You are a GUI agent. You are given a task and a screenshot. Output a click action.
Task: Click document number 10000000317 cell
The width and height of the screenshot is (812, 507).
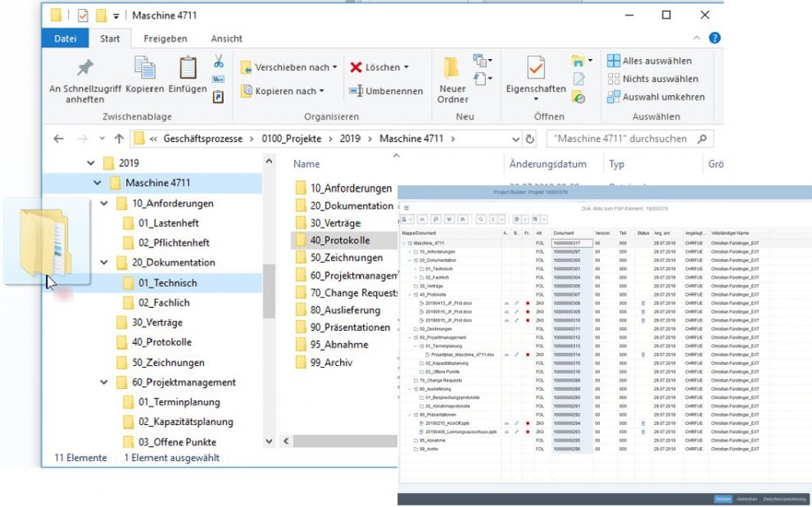click(571, 243)
